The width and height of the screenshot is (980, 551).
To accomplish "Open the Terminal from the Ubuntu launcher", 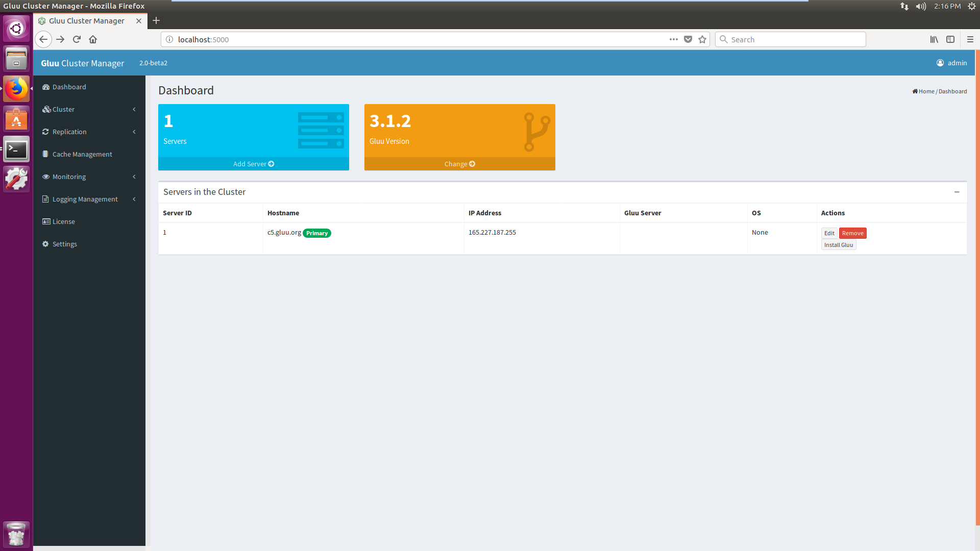I will tap(16, 149).
